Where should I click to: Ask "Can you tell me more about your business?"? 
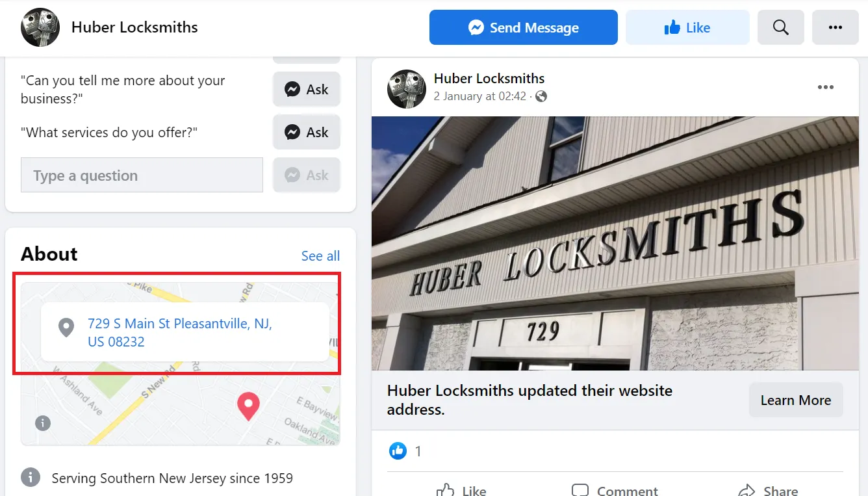pyautogui.click(x=307, y=90)
